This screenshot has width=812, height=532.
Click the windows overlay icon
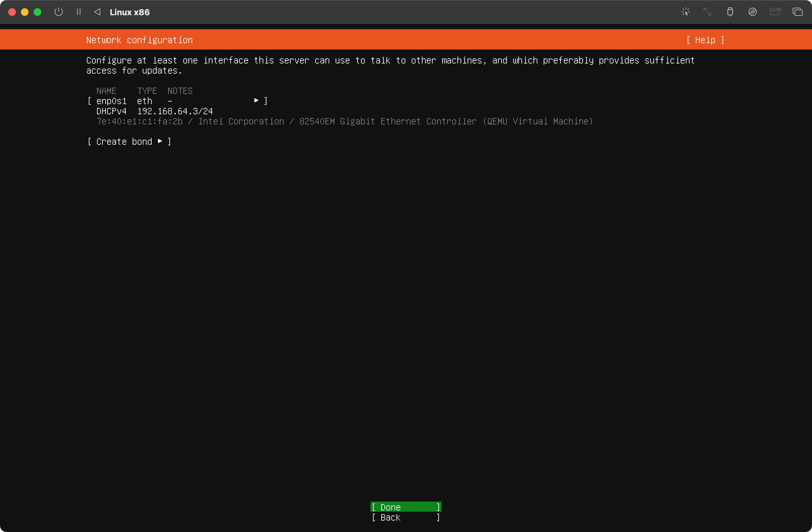797,12
